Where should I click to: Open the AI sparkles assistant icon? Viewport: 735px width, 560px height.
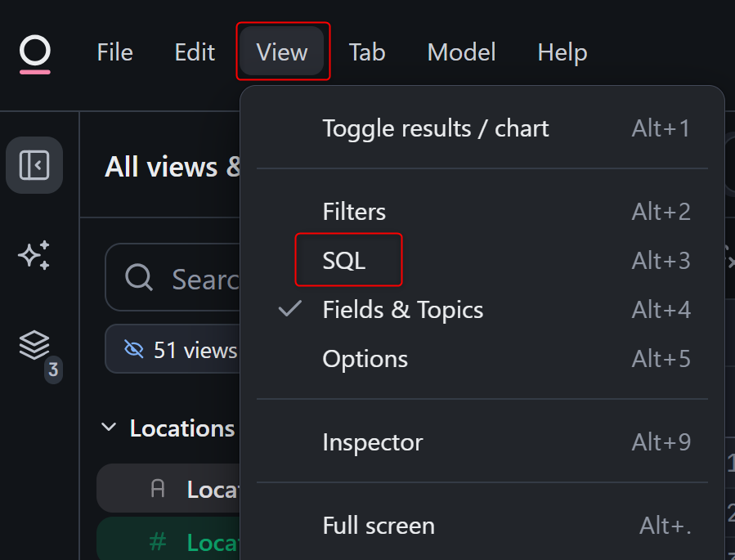[34, 255]
